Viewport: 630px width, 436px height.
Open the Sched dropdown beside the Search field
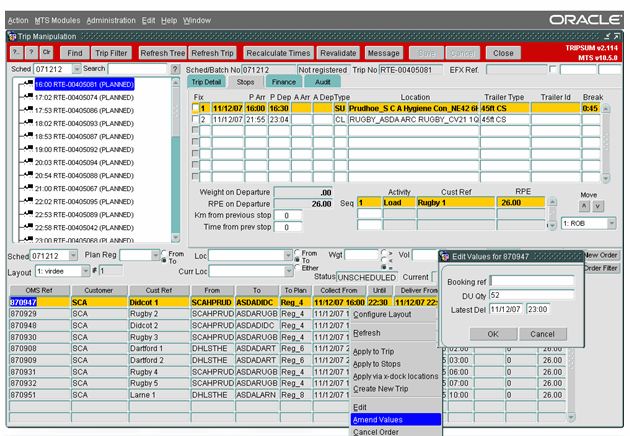pos(77,69)
